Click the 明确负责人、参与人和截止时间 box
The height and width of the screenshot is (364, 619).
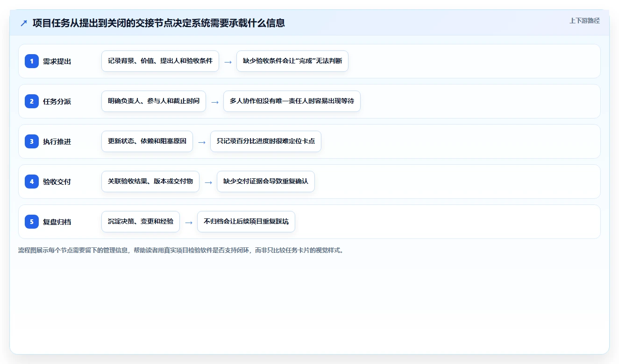(x=154, y=101)
